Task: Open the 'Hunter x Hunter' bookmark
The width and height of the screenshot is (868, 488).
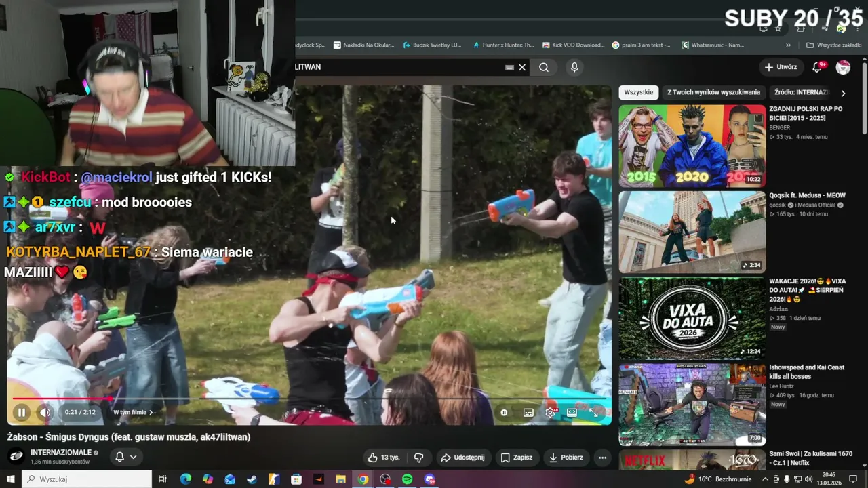Action: (x=502, y=45)
